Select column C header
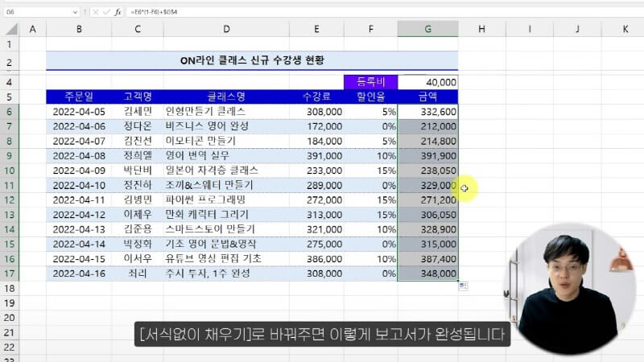This screenshot has width=644, height=362. (x=138, y=29)
